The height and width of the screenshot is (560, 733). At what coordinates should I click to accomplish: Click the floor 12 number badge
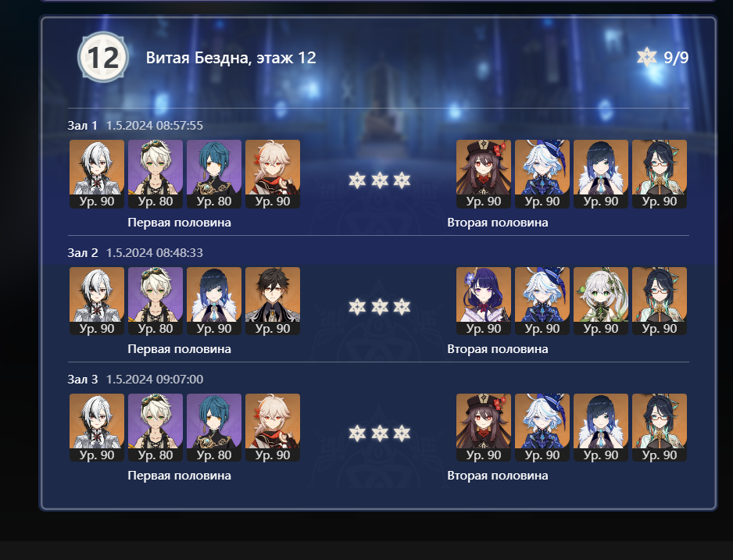[x=103, y=58]
